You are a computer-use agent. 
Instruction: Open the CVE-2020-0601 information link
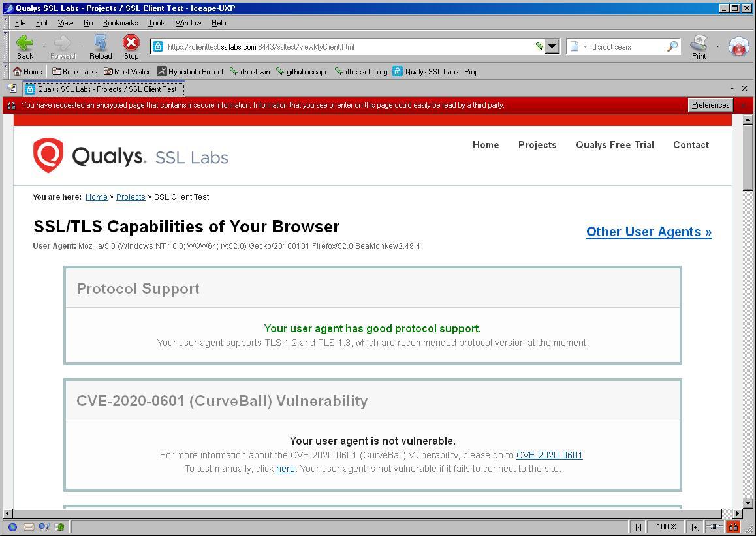click(550, 455)
